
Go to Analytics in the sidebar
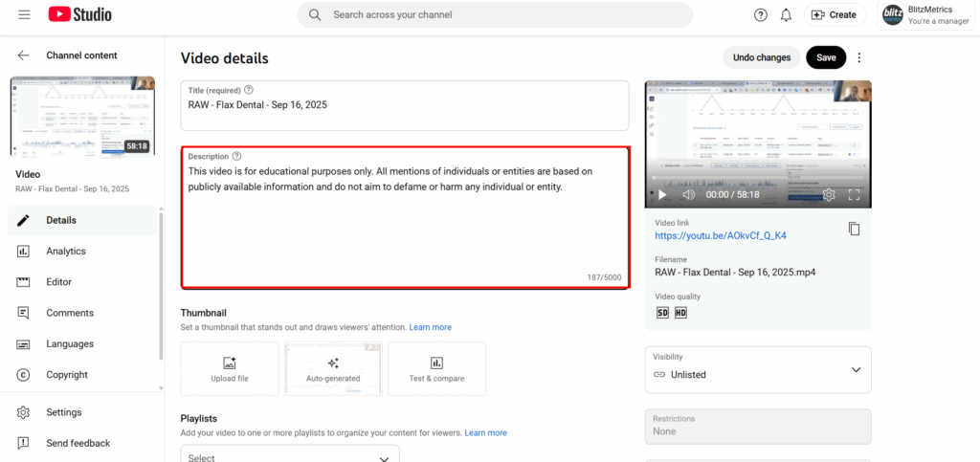[x=66, y=251]
